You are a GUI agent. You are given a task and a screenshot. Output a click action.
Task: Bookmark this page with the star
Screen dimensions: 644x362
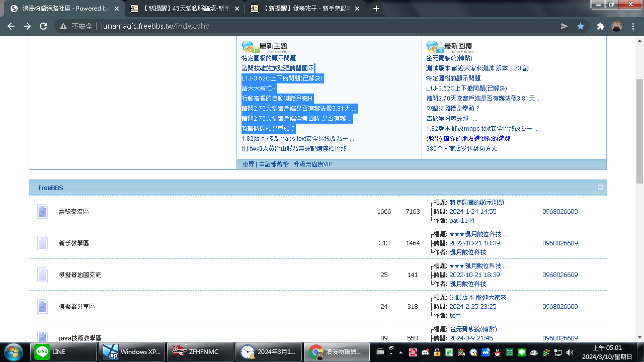coord(581,26)
